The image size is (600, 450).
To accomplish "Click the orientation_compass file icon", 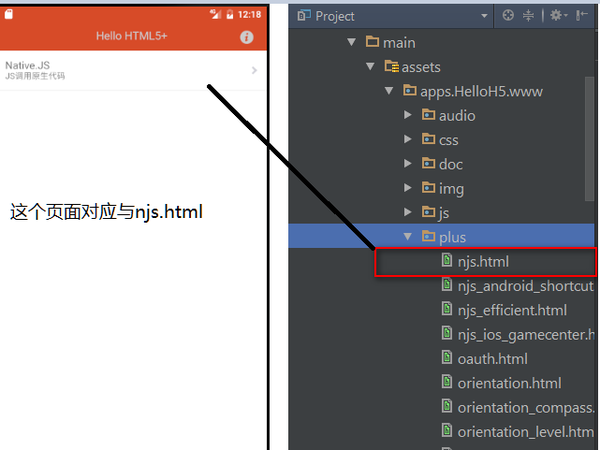I will click(x=447, y=406).
